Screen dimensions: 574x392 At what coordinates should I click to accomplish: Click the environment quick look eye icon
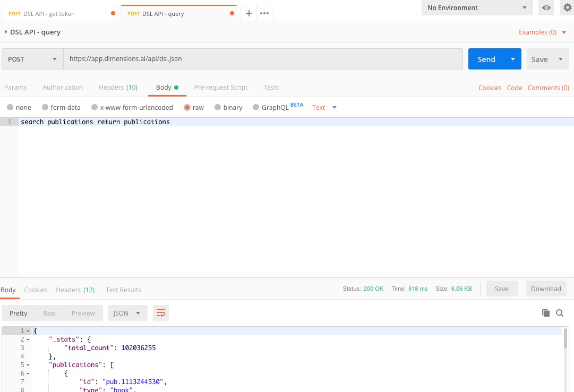pos(546,7)
